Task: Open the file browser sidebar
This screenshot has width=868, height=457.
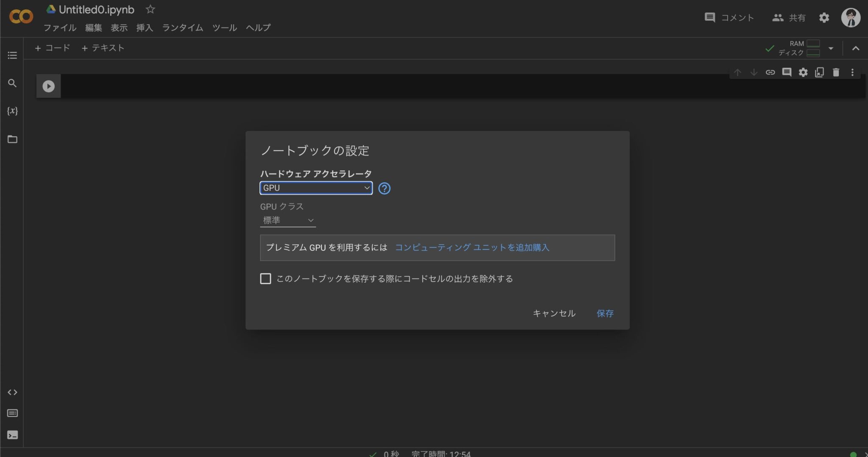Action: pos(12,139)
